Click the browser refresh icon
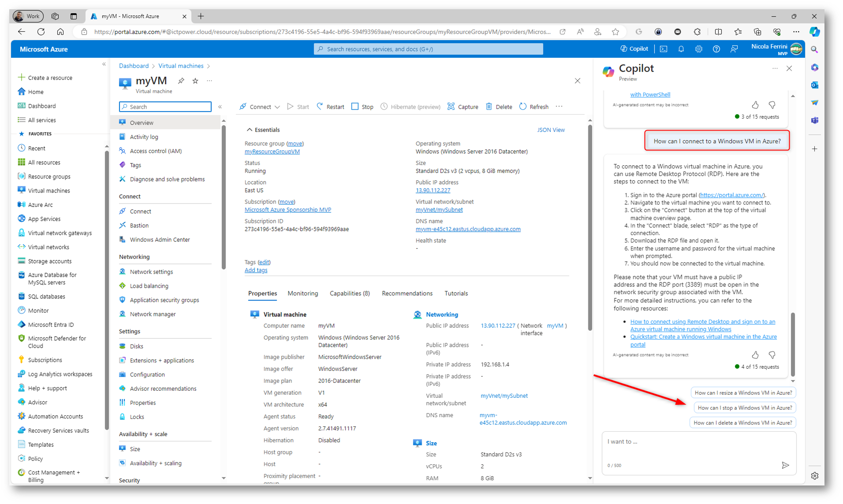 pyautogui.click(x=41, y=32)
